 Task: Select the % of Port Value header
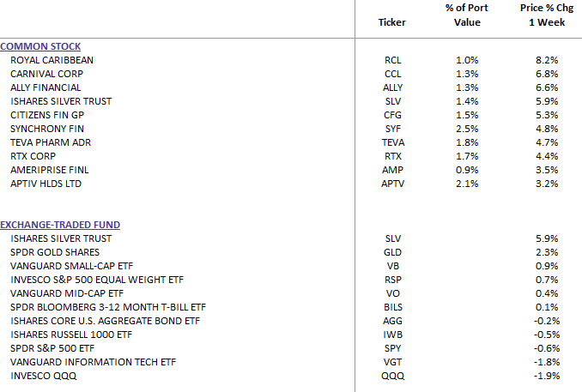(x=467, y=15)
